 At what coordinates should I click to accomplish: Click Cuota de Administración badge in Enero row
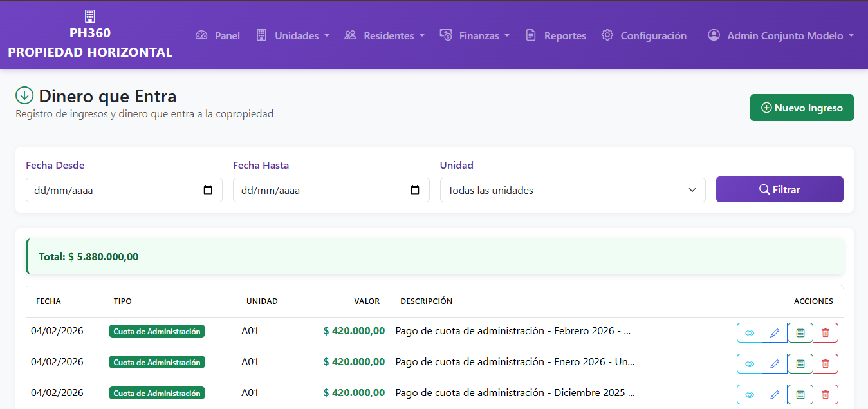click(x=157, y=362)
